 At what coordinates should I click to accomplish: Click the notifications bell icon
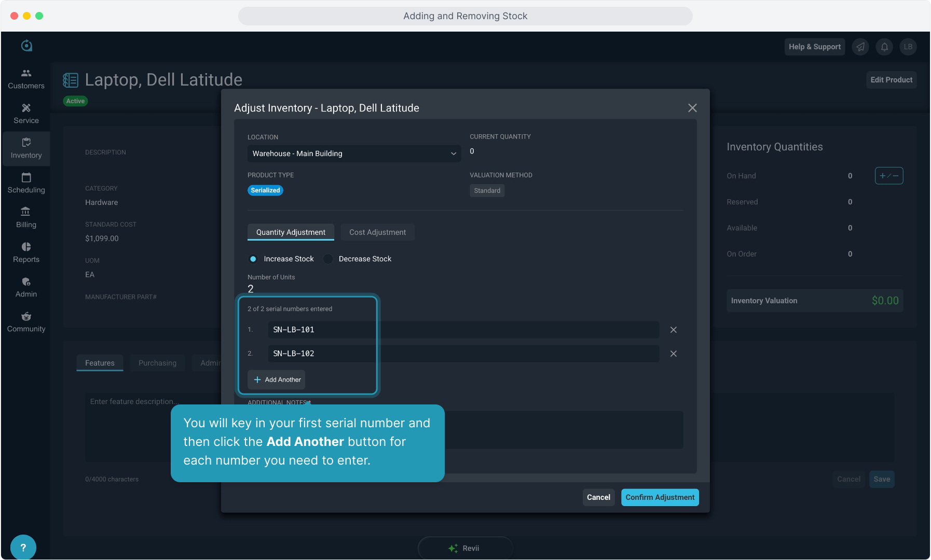point(884,47)
